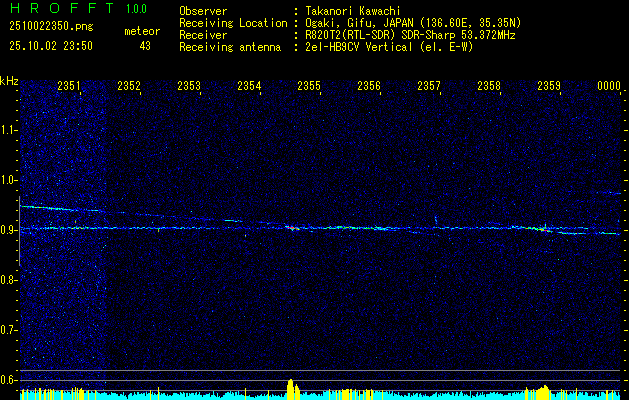Click the 0.6 kHz frequency label
The image size is (629, 400).
pyautogui.click(x=9, y=379)
